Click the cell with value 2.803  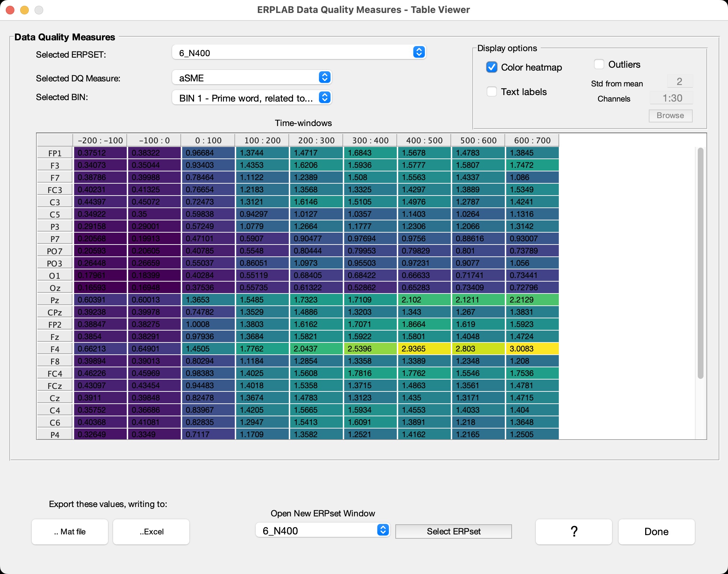point(478,349)
